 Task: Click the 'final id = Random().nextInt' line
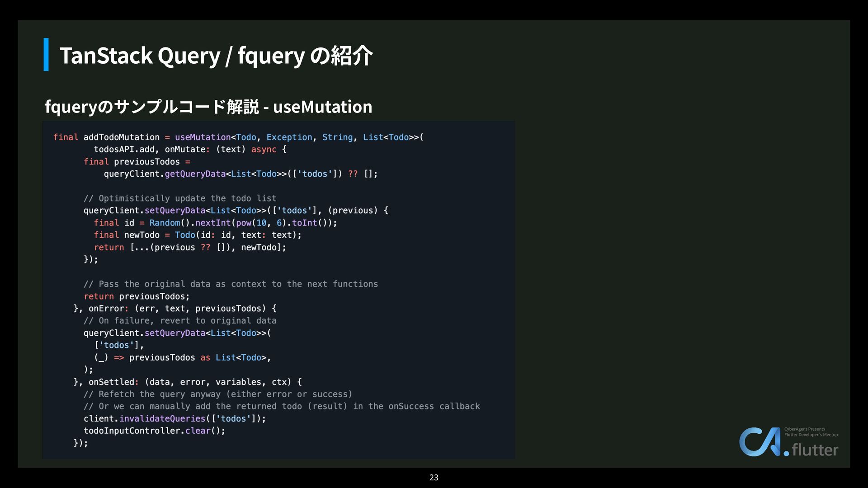[x=215, y=222]
